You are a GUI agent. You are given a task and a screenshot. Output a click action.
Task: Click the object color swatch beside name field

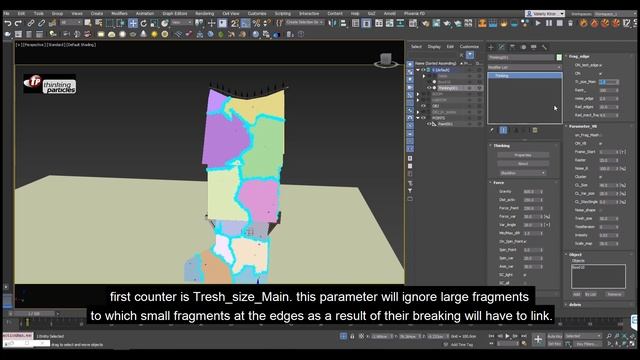(x=559, y=58)
